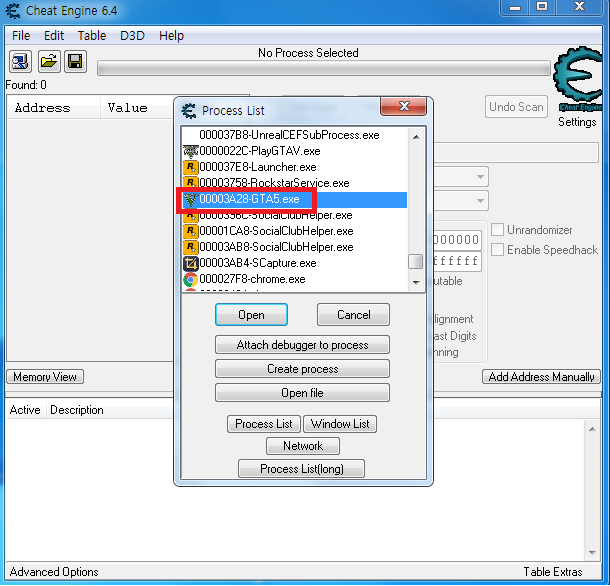Click Attach debugger to process button
The height and width of the screenshot is (586, 610).
tap(302, 345)
